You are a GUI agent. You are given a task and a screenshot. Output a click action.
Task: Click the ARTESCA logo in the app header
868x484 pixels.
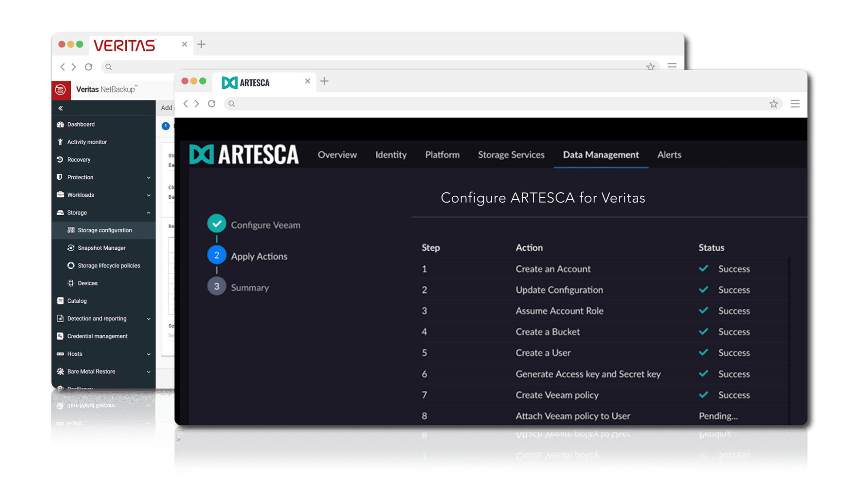(x=244, y=154)
